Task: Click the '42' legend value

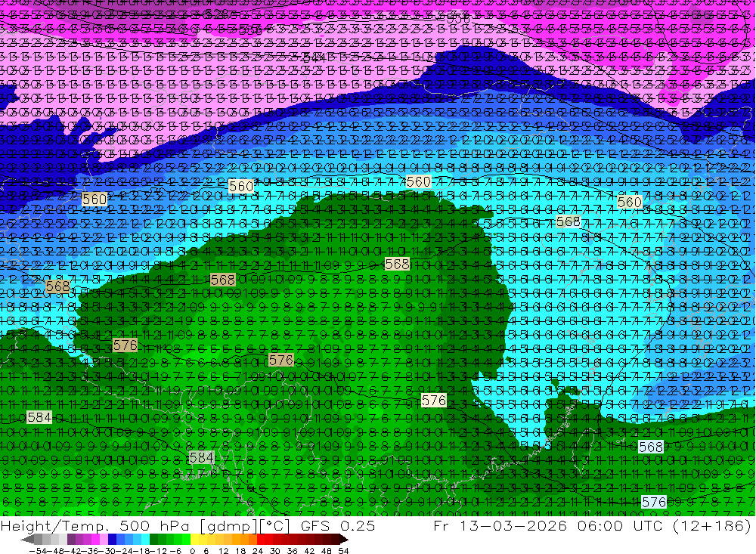Action: 309,551
